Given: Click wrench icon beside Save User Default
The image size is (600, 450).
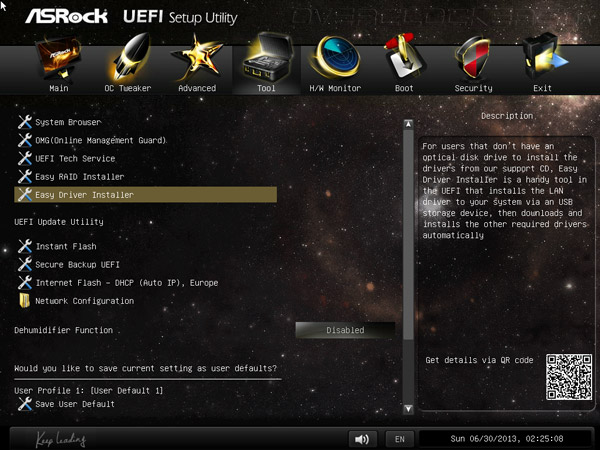Looking at the screenshot, I should (x=25, y=404).
